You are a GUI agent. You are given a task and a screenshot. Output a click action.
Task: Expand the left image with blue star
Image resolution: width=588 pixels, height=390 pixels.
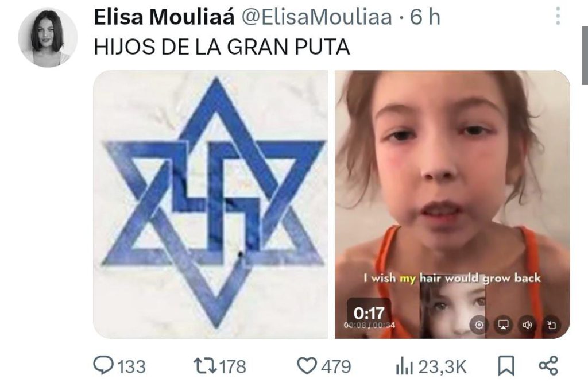click(210, 204)
